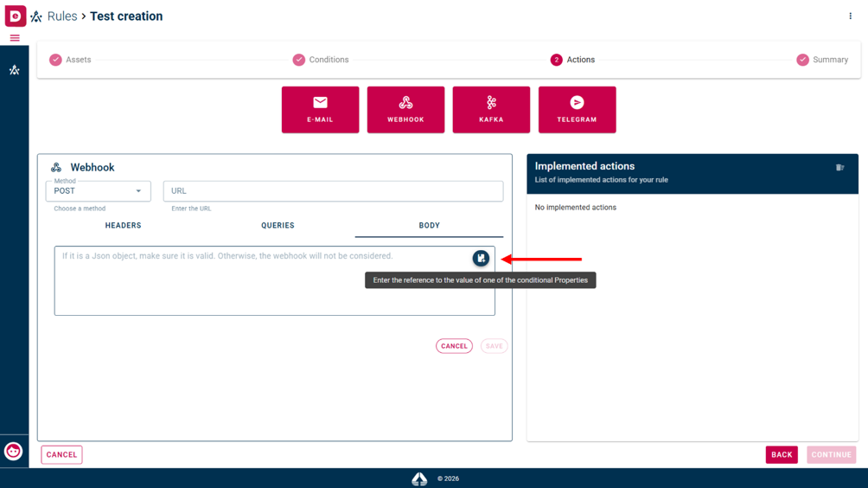Viewport: 868px width, 488px height.
Task: Click the Rules icon beside the breadcrumb
Action: coord(36,16)
